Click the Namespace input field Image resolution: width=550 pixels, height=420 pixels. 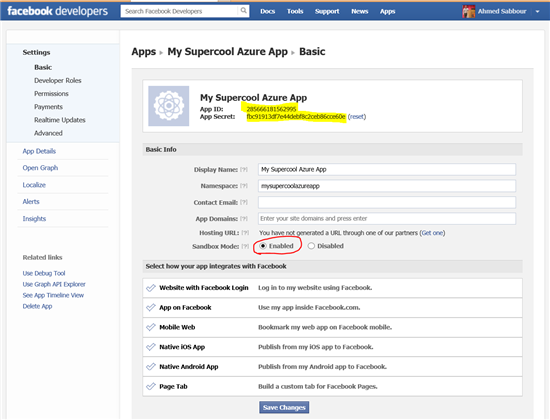(x=387, y=186)
